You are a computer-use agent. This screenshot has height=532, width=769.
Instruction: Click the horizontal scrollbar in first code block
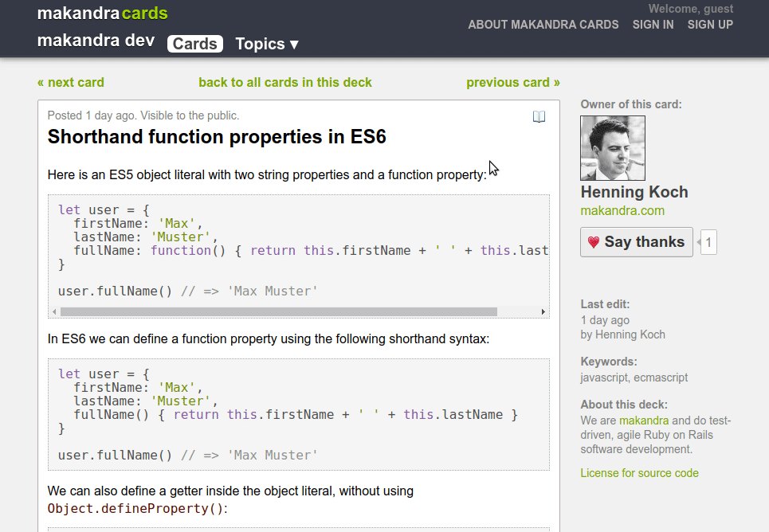(279, 312)
